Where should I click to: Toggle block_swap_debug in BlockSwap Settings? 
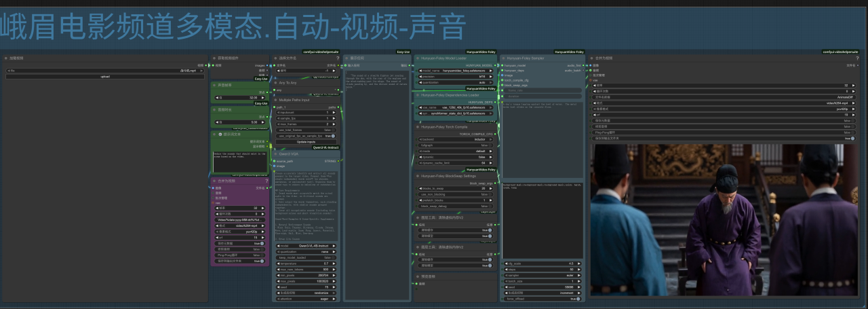tap(456, 206)
